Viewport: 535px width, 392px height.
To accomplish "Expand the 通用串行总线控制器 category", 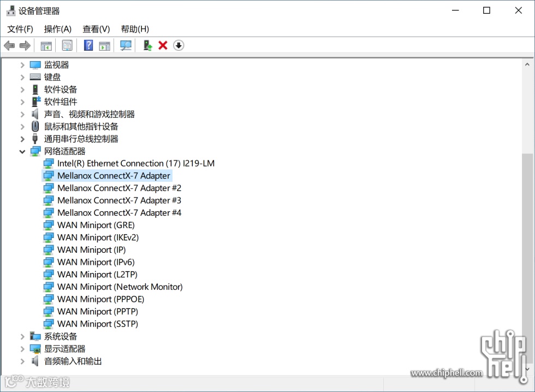I will pyautogui.click(x=22, y=139).
